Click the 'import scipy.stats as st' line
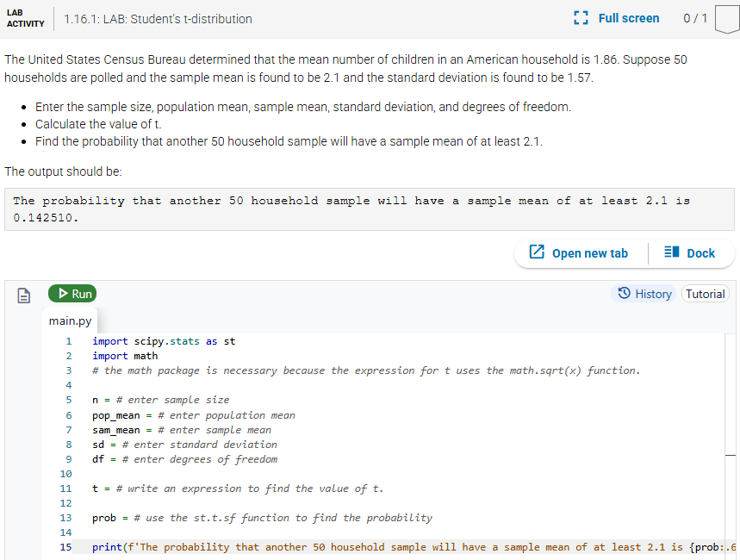The width and height of the screenshot is (740, 560). click(x=164, y=341)
